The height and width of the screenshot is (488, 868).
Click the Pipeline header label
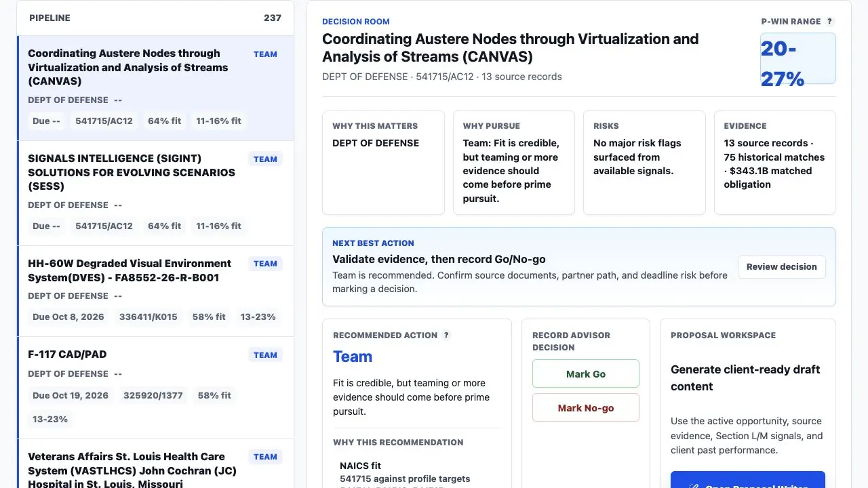pyautogui.click(x=50, y=18)
